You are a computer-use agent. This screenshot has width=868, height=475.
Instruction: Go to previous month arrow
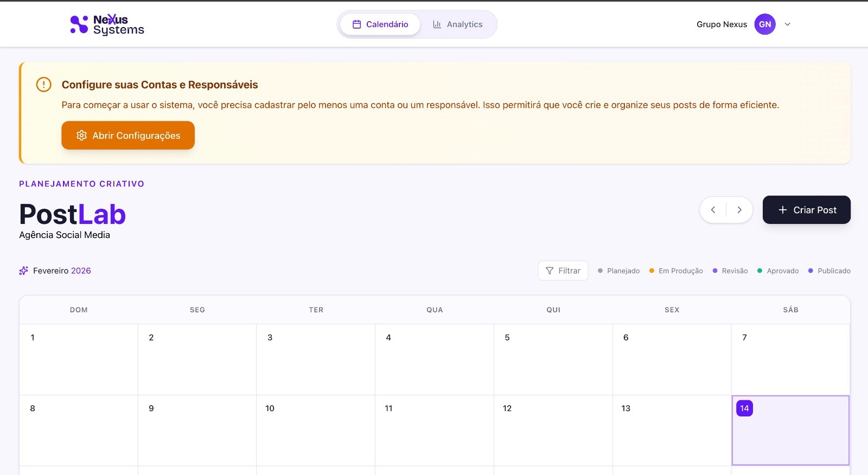tap(713, 210)
